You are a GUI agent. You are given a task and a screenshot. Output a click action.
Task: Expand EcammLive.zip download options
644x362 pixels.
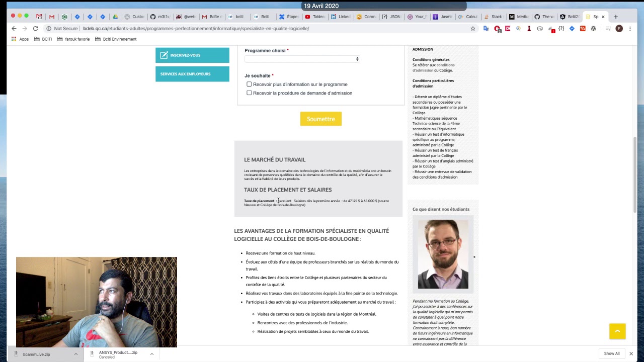[76, 354]
